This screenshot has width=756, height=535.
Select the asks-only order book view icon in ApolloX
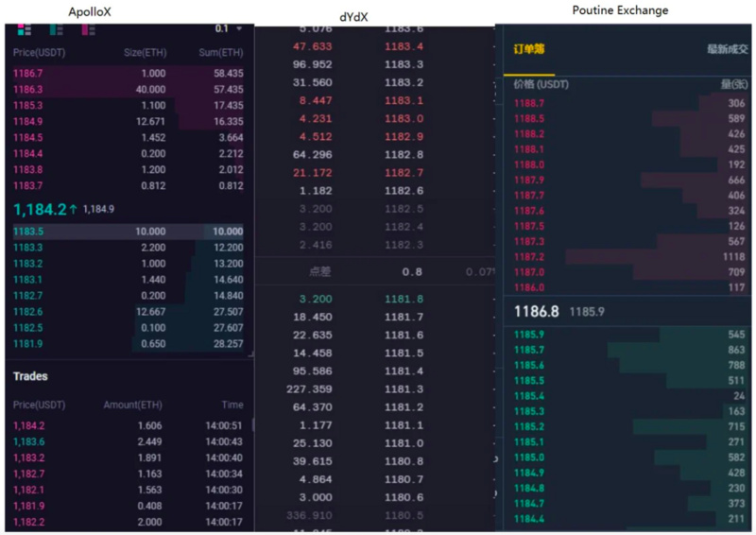(x=88, y=30)
